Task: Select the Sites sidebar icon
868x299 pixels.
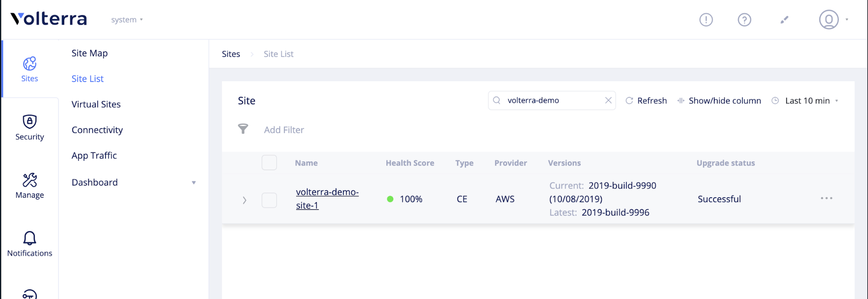Action: [x=30, y=69]
